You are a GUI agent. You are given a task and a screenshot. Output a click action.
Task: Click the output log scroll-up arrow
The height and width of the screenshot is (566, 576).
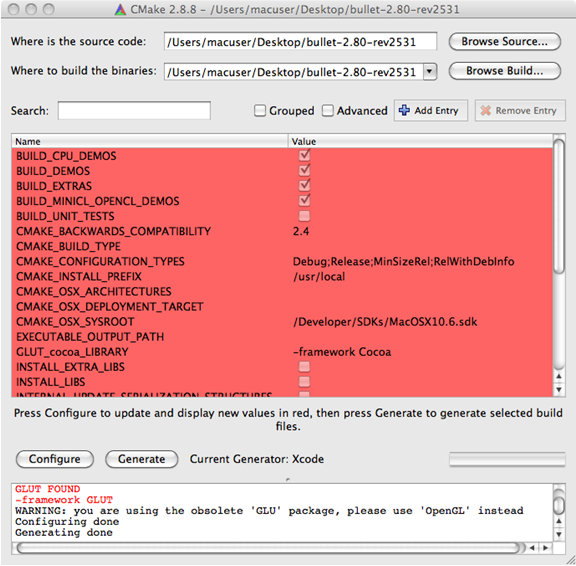click(559, 521)
